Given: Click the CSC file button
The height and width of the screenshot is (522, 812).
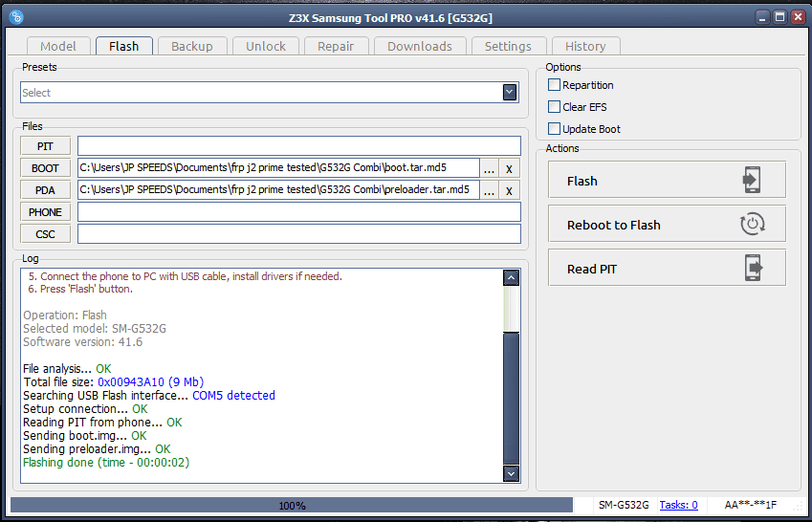Looking at the screenshot, I should tap(45, 234).
